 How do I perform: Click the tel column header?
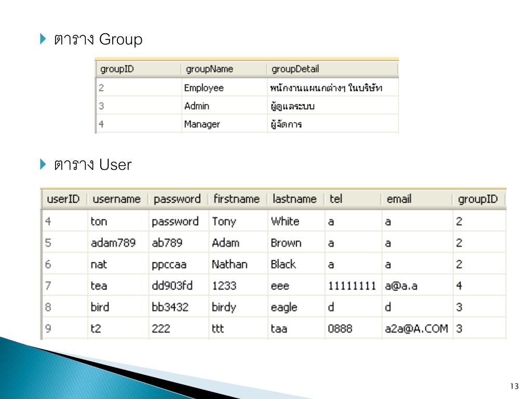tap(353, 199)
